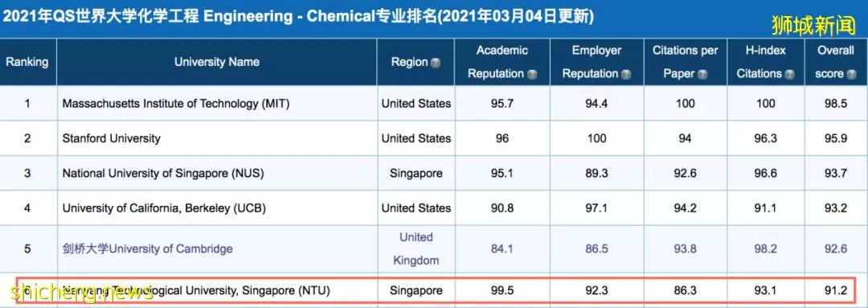
Task: Sort by the Ranking column header
Action: pyautogui.click(x=27, y=62)
